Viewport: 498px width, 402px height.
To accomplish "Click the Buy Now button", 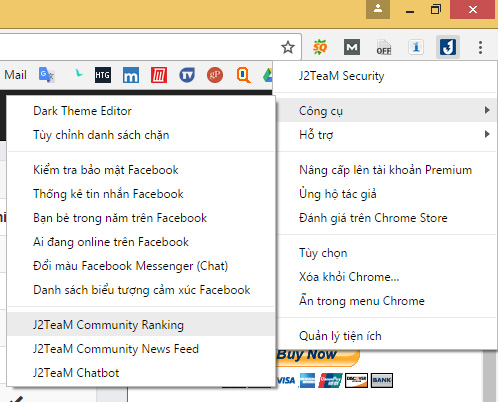I will pos(318,357).
